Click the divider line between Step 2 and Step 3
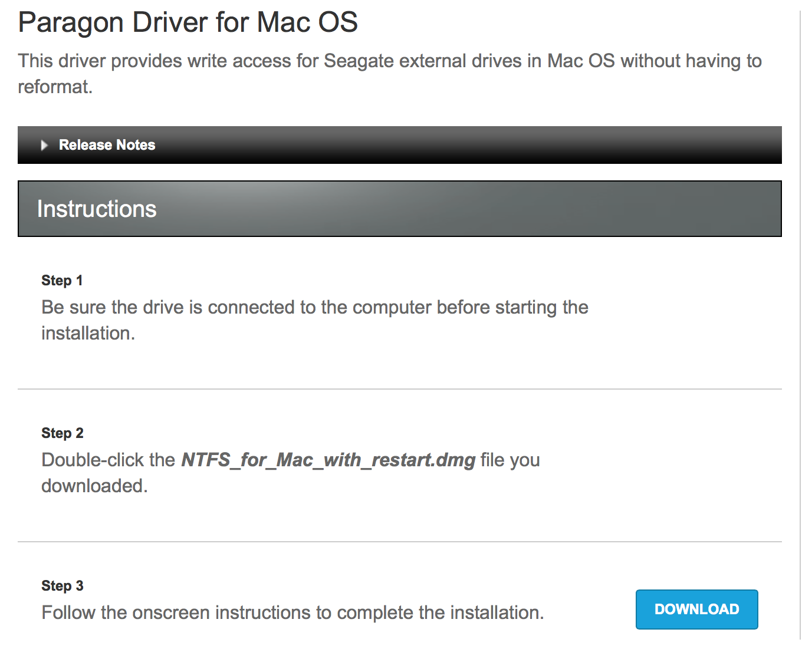Screen dimensions: 802x672 tap(399, 542)
